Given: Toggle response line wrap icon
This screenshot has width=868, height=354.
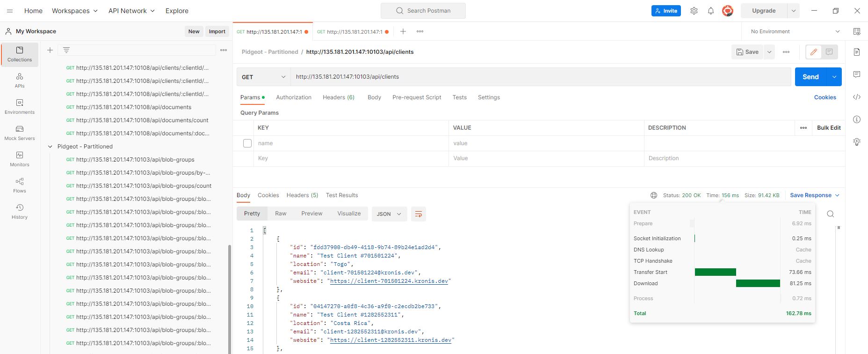Looking at the screenshot, I should pos(419,214).
